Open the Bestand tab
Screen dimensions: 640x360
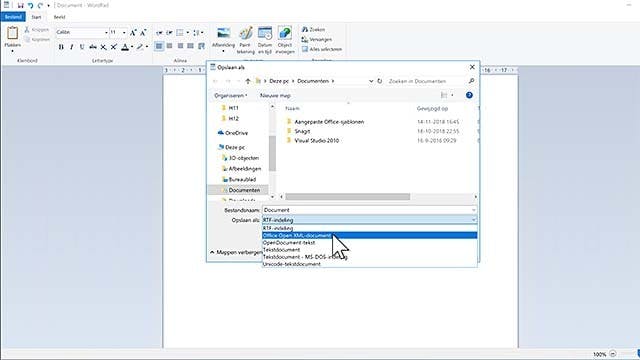tap(13, 17)
